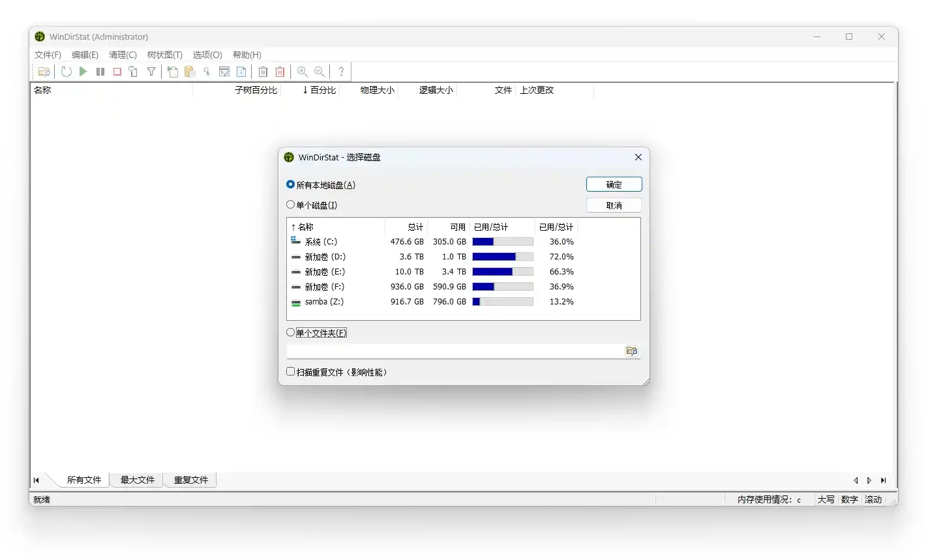Click the folder path input field
The height and width of the screenshot is (560, 926).
455,351
